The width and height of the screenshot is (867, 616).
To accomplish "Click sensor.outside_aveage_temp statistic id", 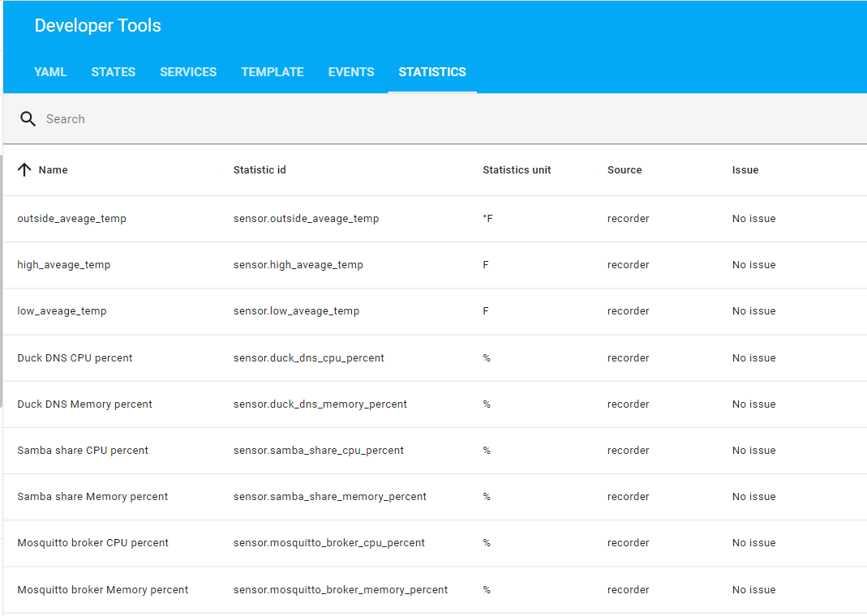I will coord(306,219).
